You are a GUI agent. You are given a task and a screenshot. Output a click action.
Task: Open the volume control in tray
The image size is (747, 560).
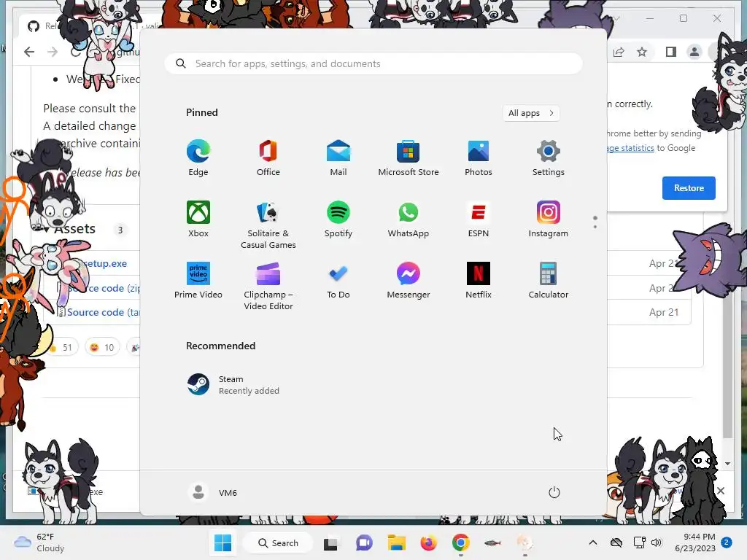657,542
